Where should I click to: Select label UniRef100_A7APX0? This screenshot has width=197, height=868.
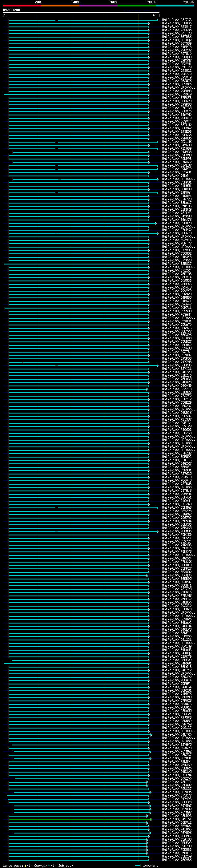[x=177, y=230]
